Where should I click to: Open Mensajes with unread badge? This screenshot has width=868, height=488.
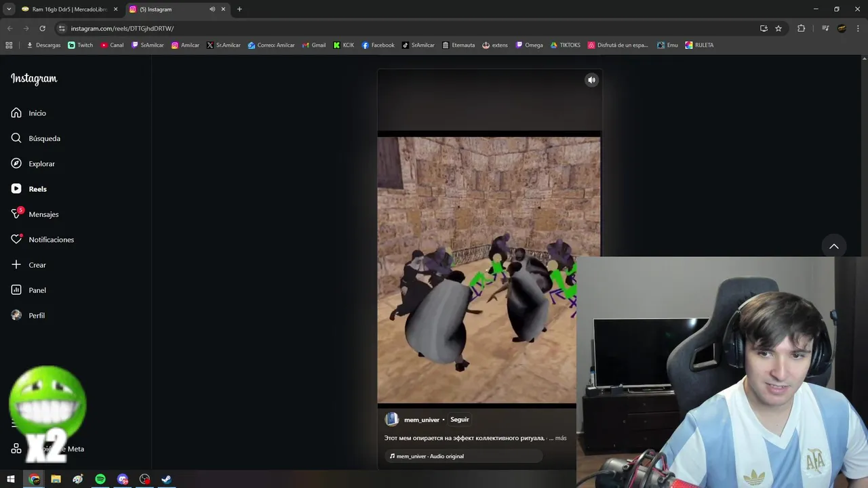tap(35, 214)
